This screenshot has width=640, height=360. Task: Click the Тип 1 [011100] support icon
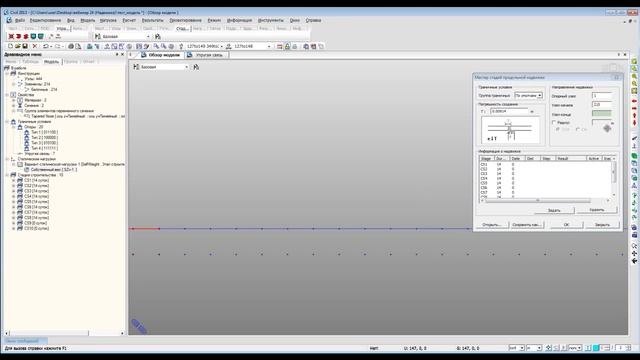[27, 132]
